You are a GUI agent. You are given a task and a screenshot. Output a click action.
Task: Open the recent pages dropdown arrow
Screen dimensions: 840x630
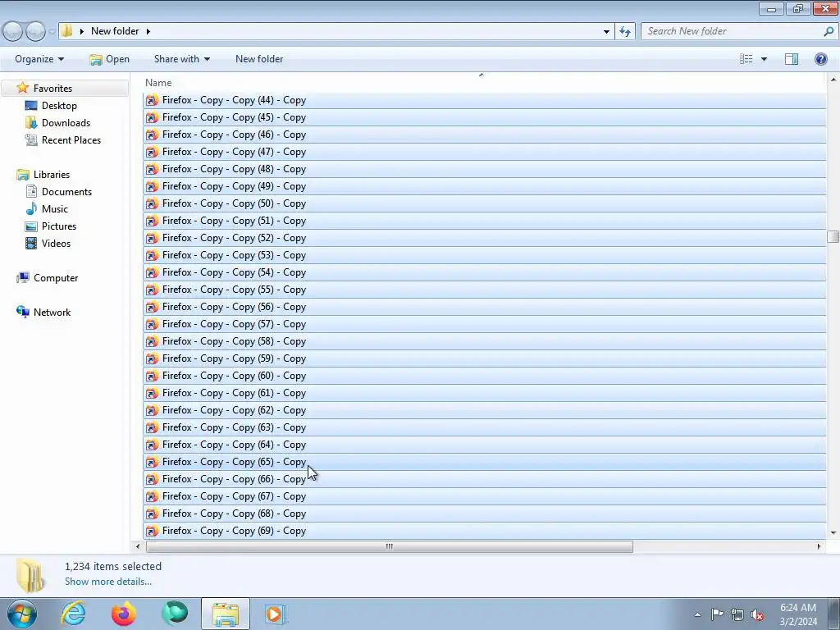pos(52,32)
